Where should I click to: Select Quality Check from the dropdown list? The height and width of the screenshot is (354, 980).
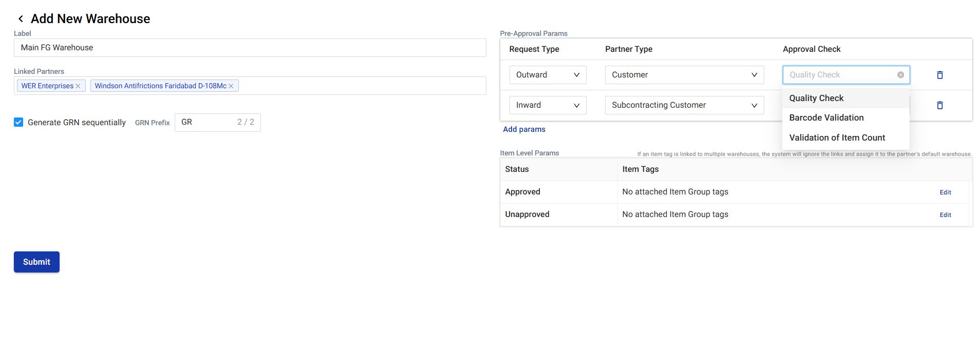(816, 98)
